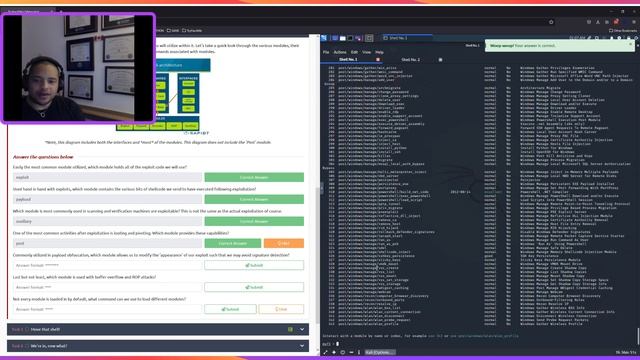640x360 pixels.
Task: Open the file manager launcher in Kali panel
Action: [x=343, y=38]
